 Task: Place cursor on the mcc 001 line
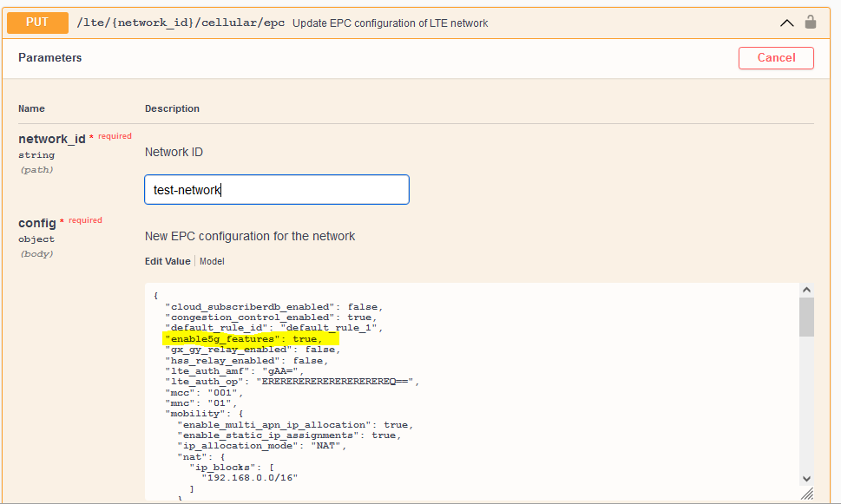click(x=200, y=392)
